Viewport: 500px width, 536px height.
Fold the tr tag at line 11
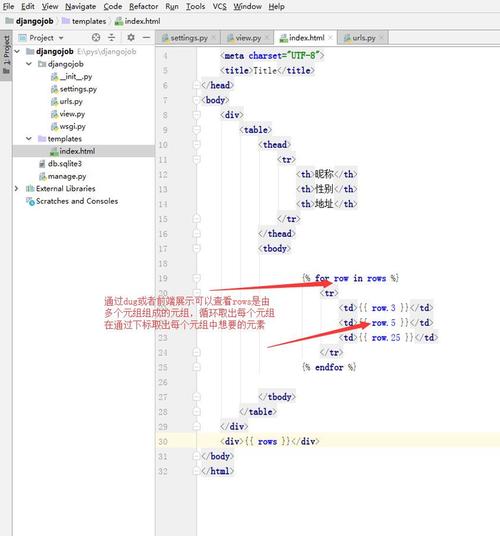pos(197,160)
